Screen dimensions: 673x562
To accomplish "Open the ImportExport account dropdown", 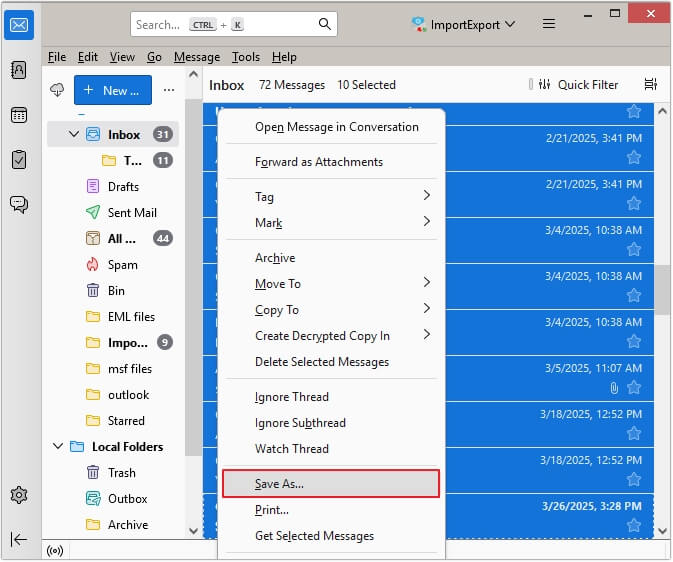I will click(463, 24).
